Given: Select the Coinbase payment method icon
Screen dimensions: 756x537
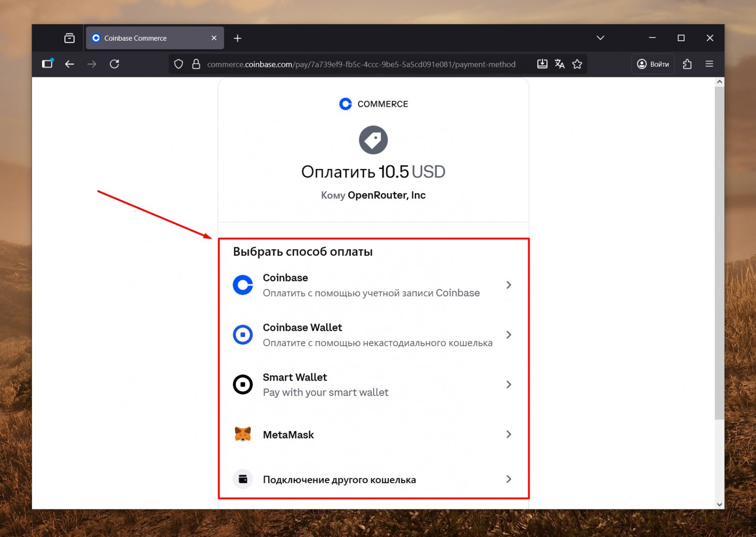Looking at the screenshot, I should (243, 285).
